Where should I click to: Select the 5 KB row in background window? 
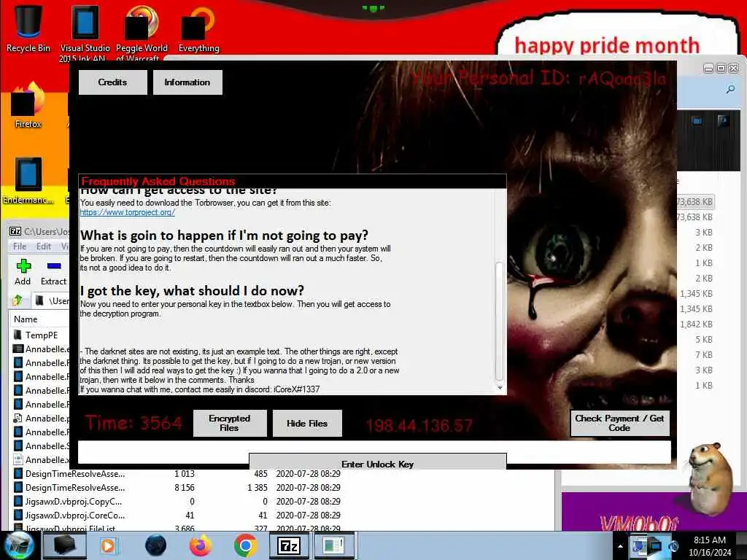pyautogui.click(x=704, y=340)
